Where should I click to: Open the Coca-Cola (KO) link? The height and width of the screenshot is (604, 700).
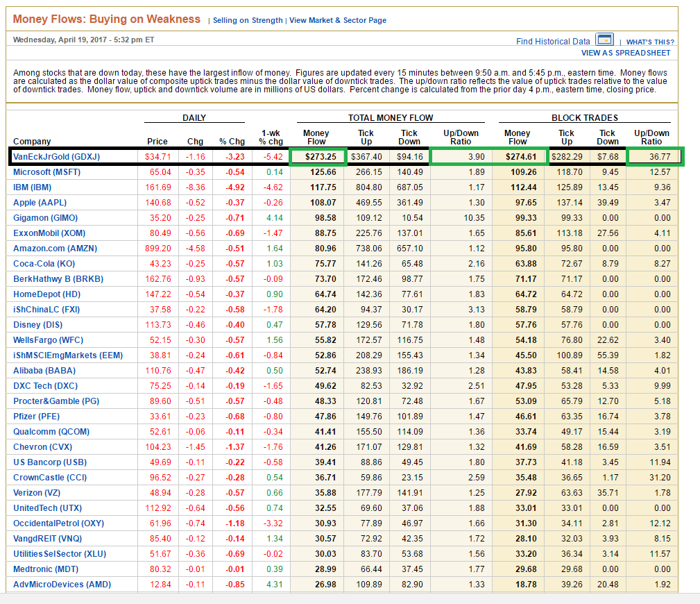(x=44, y=264)
